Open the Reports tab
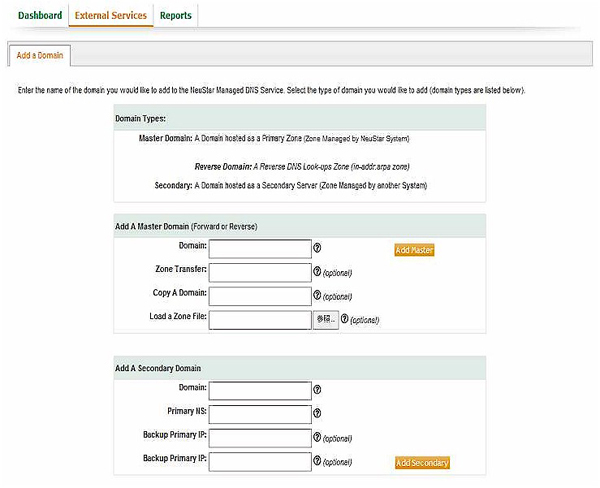The width and height of the screenshot is (600, 488). [x=176, y=16]
